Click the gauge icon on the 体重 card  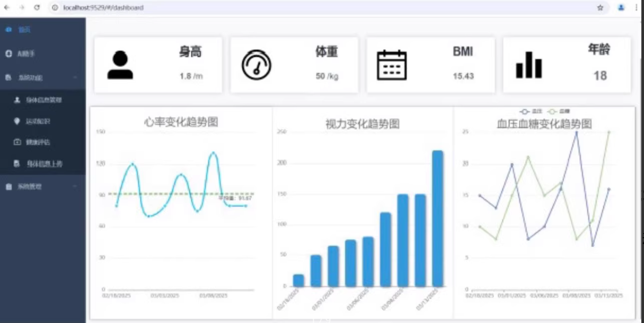tap(257, 65)
